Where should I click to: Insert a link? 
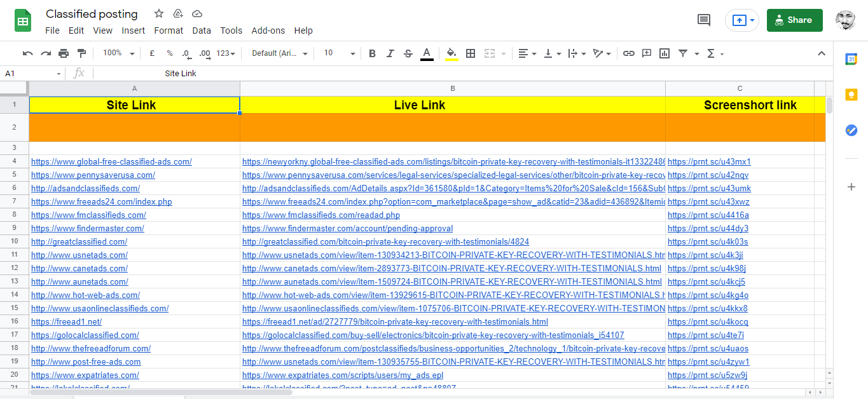coord(629,53)
